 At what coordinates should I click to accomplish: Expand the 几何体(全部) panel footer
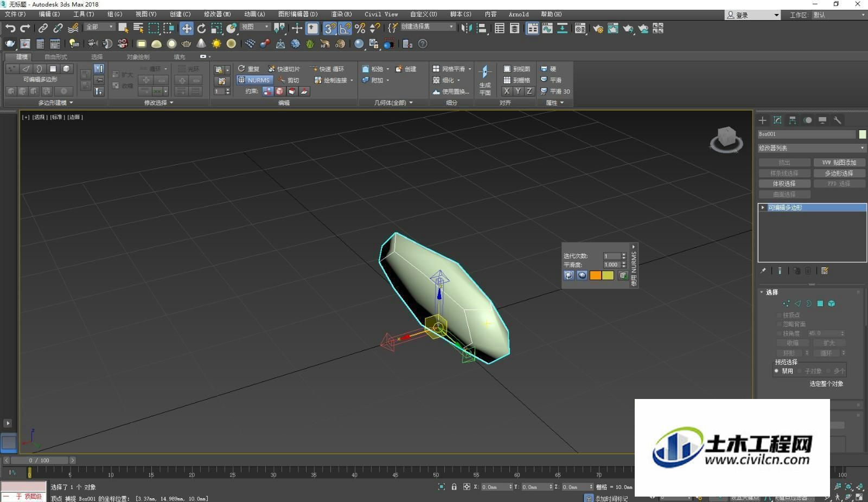point(393,102)
